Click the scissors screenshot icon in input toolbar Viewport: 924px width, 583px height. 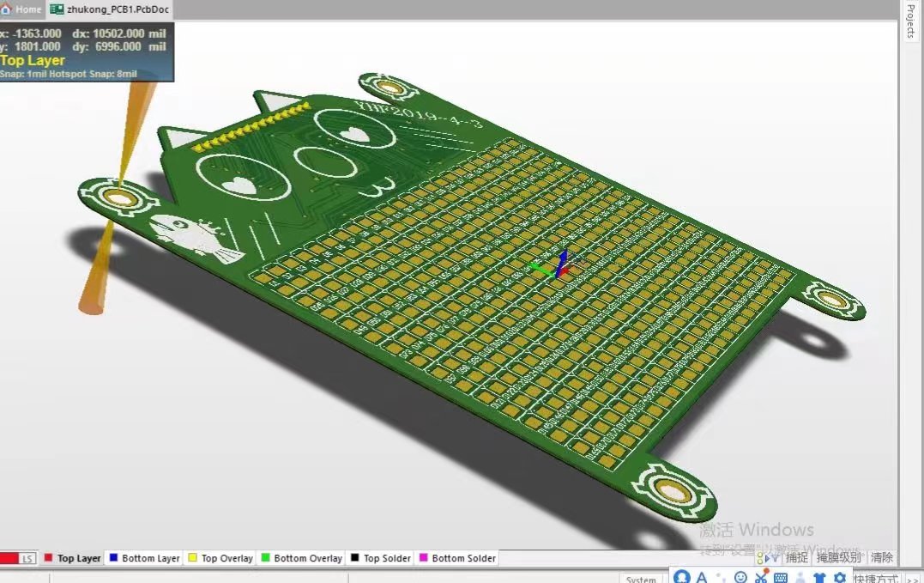761,577
